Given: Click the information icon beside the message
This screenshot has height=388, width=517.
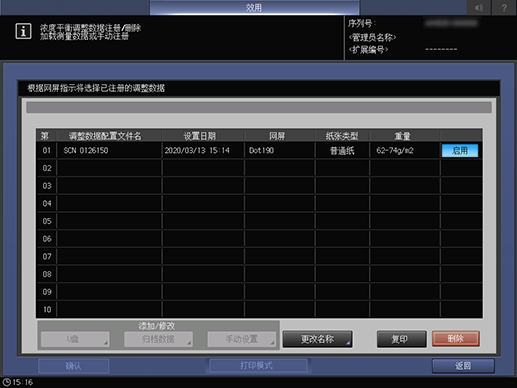Looking at the screenshot, I should pos(23,31).
